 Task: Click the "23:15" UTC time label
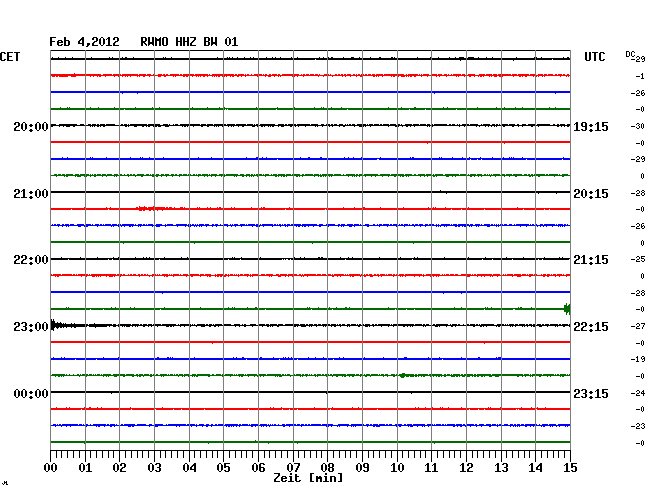[x=591, y=393]
